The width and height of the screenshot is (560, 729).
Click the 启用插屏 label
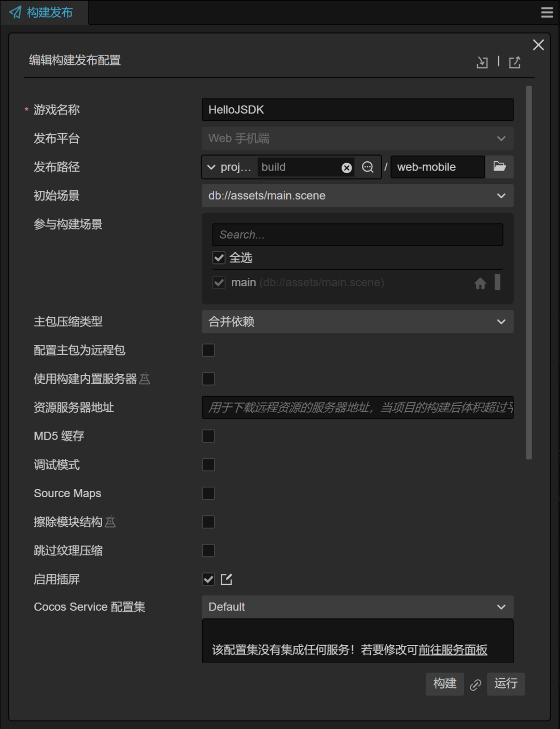57,579
